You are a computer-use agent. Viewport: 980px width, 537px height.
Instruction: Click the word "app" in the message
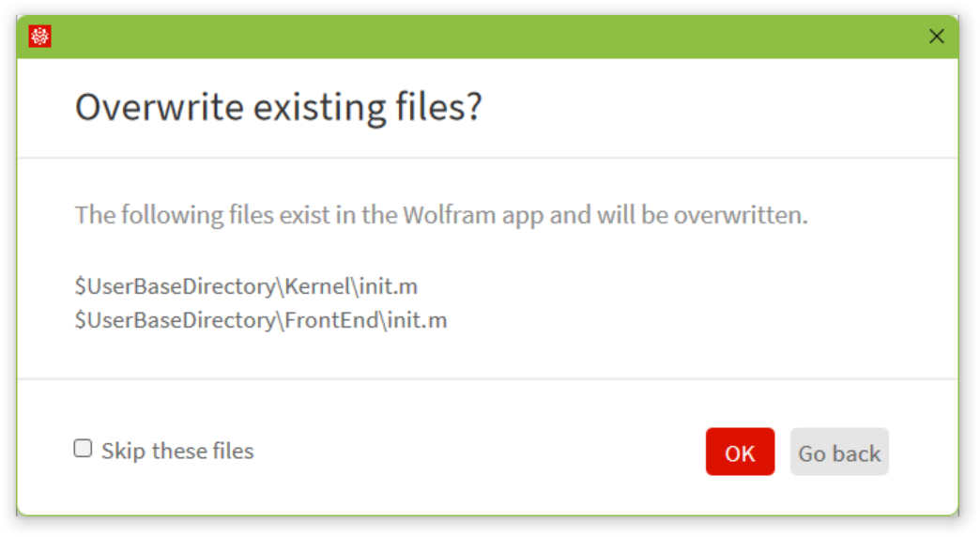click(524, 215)
